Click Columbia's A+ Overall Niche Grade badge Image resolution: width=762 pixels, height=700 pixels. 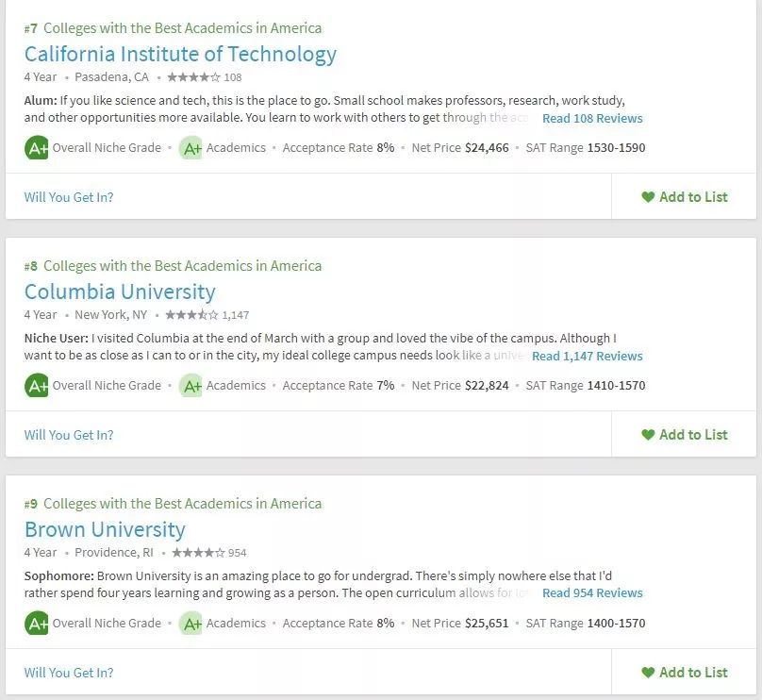pyautogui.click(x=37, y=386)
